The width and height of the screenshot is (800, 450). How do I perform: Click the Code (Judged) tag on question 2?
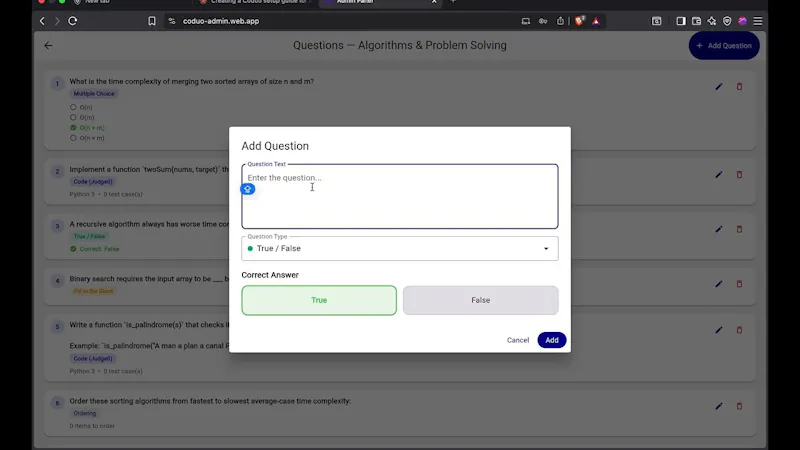click(93, 182)
